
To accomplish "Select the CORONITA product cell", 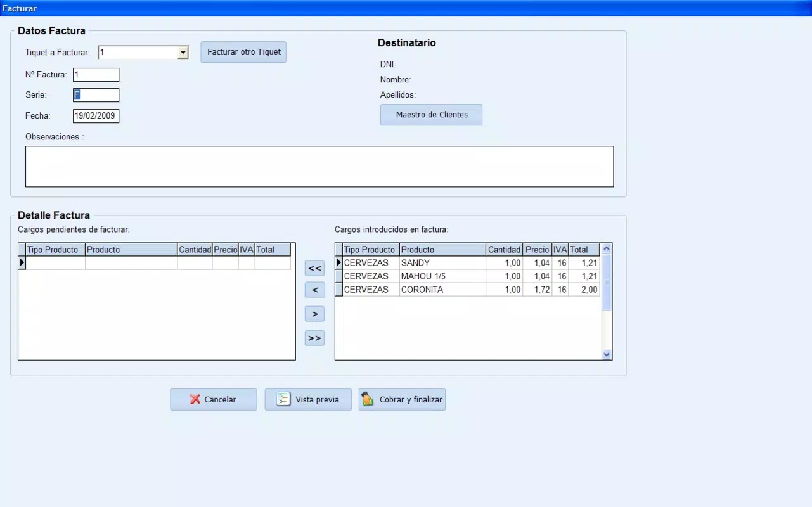I will click(442, 290).
